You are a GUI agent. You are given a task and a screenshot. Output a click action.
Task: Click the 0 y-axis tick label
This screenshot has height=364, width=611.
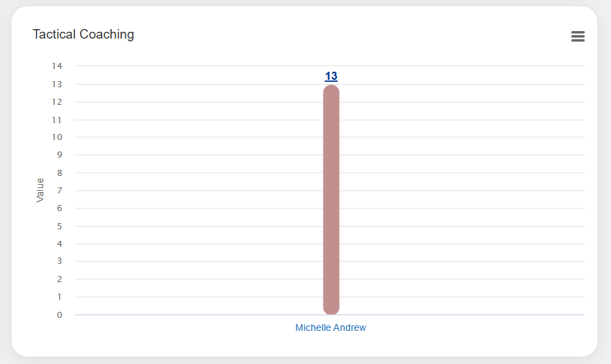pos(60,315)
